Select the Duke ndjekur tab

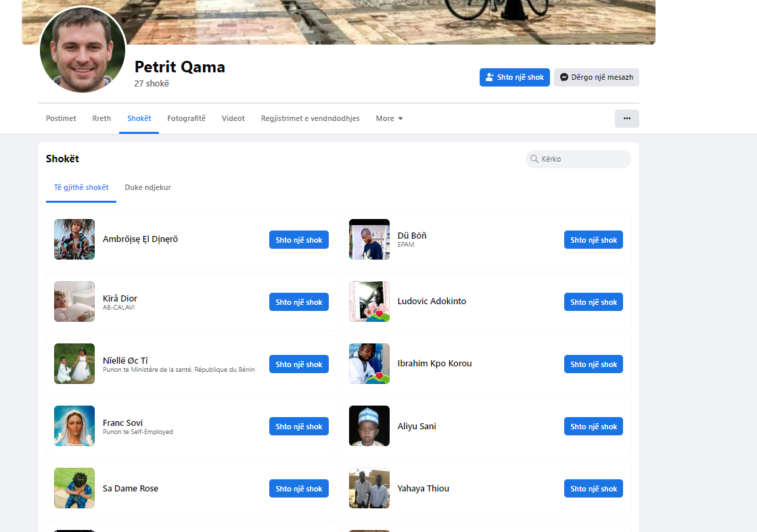147,187
